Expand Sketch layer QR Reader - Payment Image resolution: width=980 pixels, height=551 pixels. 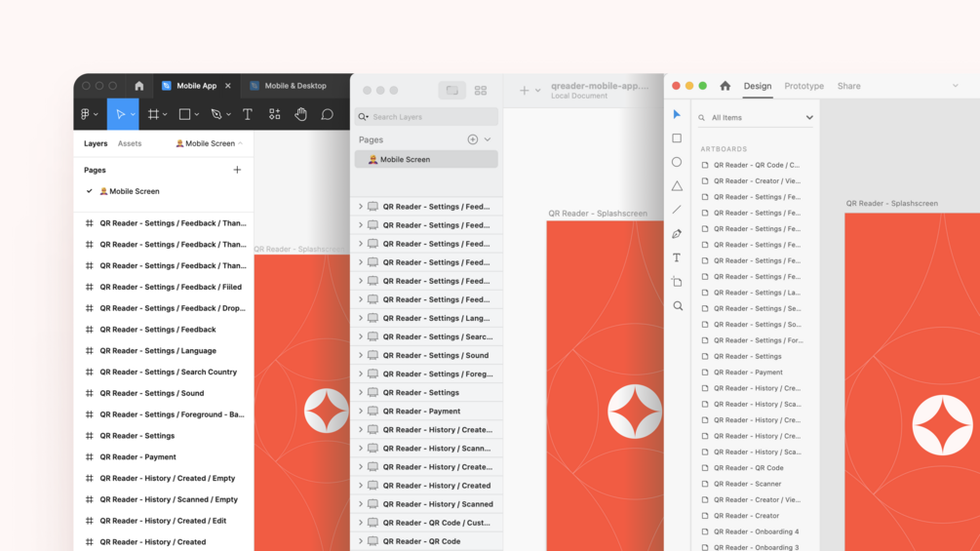(361, 412)
